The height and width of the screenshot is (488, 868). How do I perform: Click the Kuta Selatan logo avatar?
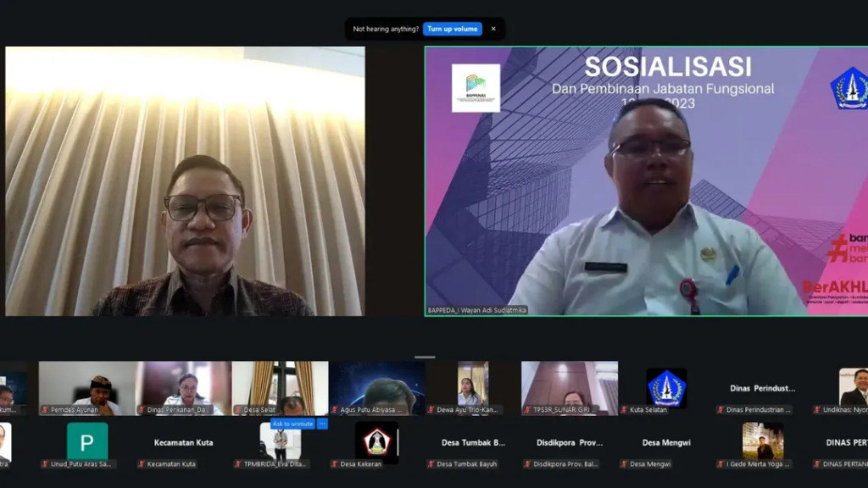coord(666,387)
